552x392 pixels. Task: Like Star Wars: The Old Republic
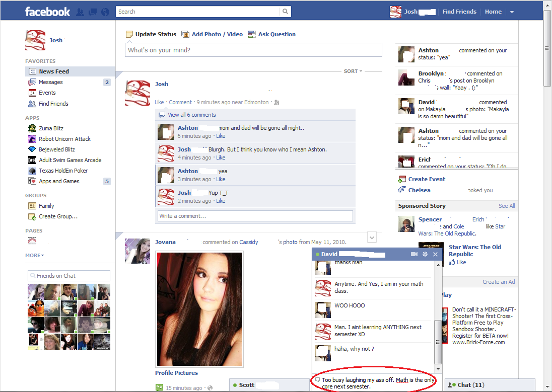pos(457,262)
